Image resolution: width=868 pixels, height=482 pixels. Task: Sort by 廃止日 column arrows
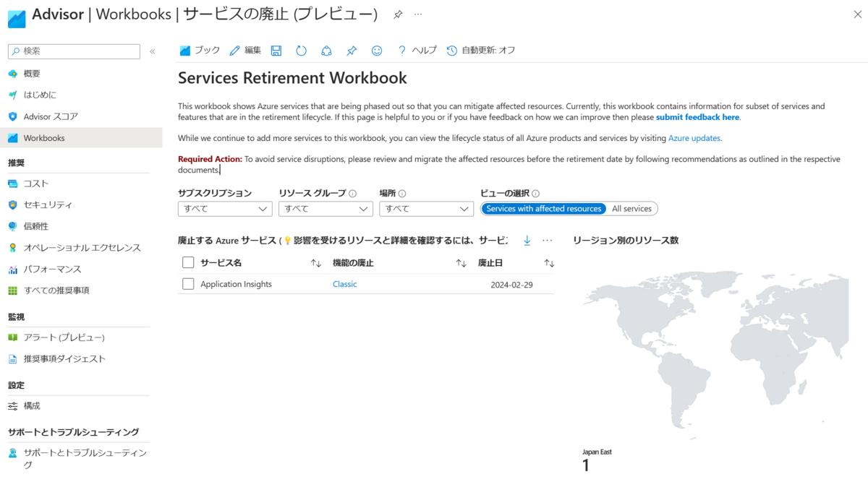pos(549,263)
